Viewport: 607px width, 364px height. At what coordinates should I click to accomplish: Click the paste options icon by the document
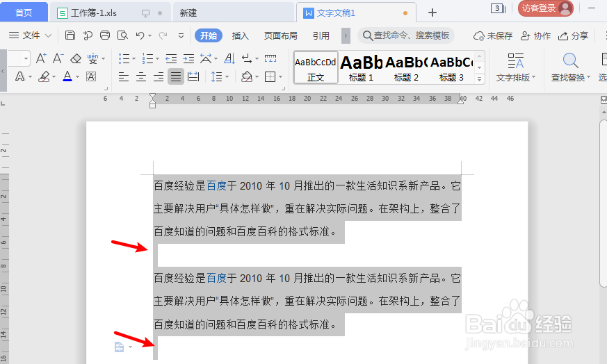[120, 347]
